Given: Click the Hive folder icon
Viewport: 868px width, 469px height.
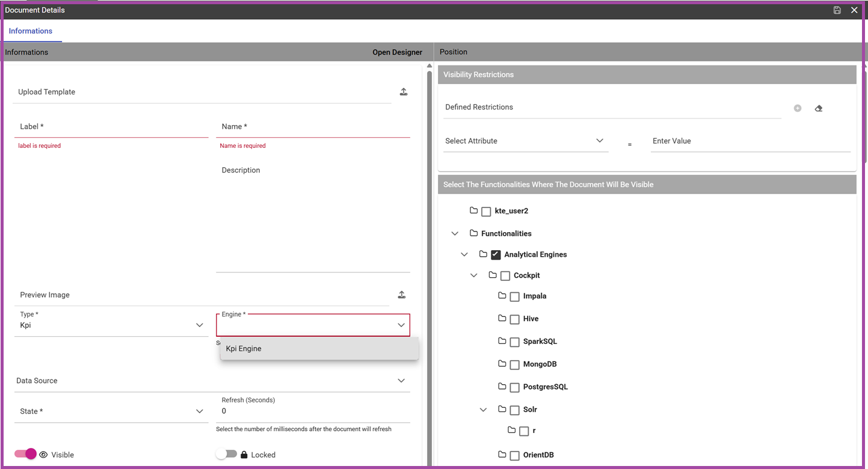Looking at the screenshot, I should pos(502,318).
